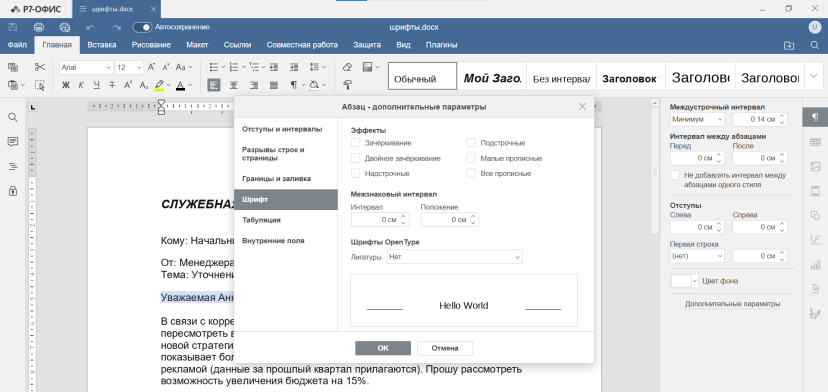The width and height of the screenshot is (828, 392).
Task: Expand the styles gallery arrow
Action: 813,76
